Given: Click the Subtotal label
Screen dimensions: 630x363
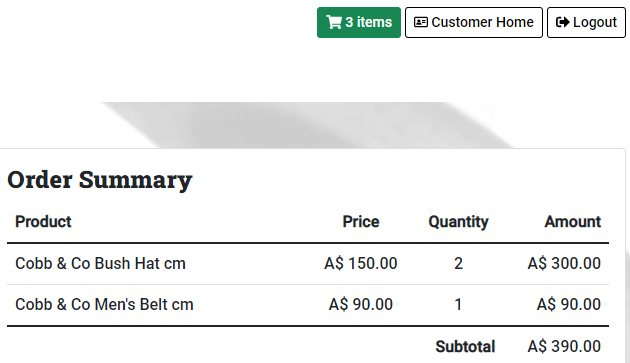Looking at the screenshot, I should click(x=465, y=347).
